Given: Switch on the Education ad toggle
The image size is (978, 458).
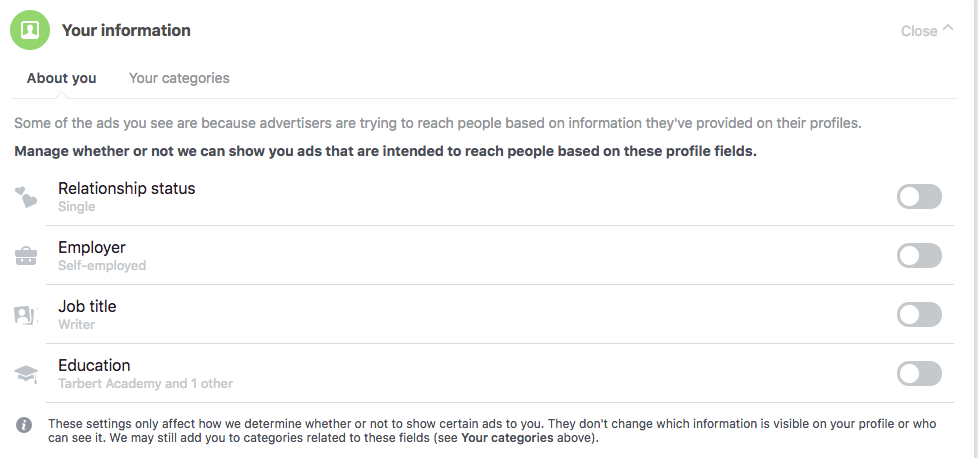Looking at the screenshot, I should pyautogui.click(x=919, y=374).
